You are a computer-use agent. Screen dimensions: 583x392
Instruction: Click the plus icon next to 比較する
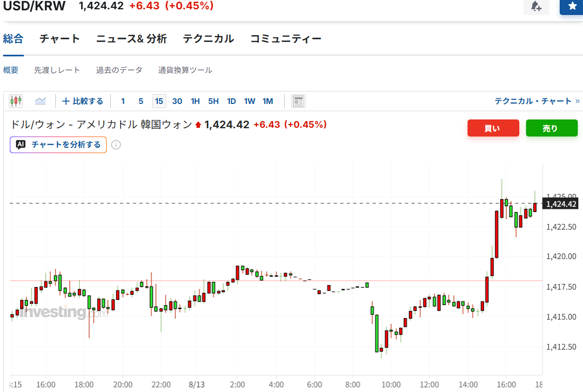(66, 101)
